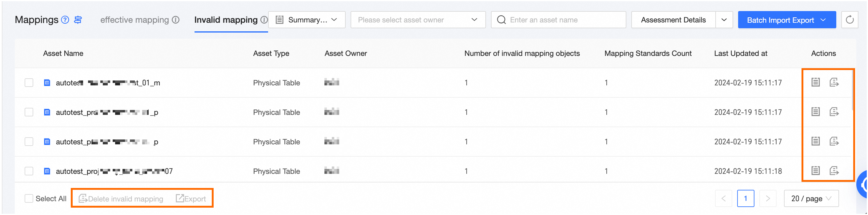Open the asset owner selector
Image resolution: width=868 pixels, height=215 pixels.
pos(418,20)
